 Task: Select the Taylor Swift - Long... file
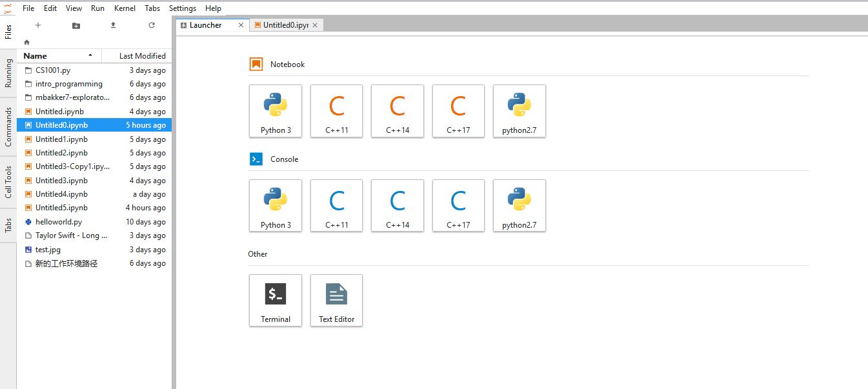point(94,235)
